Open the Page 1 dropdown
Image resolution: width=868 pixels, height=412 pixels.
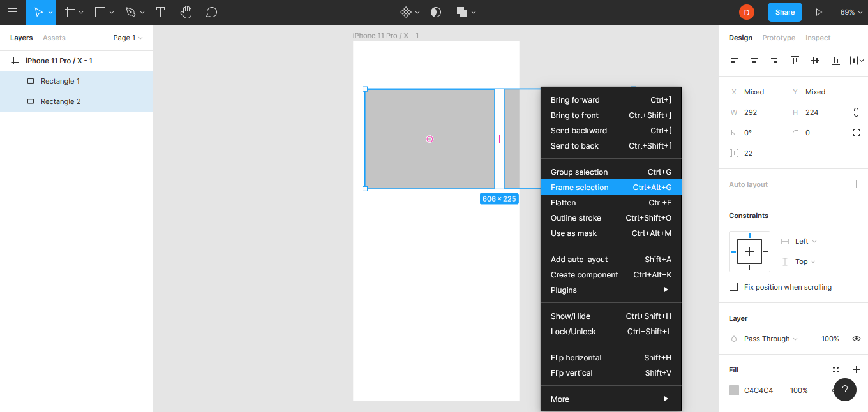click(127, 38)
